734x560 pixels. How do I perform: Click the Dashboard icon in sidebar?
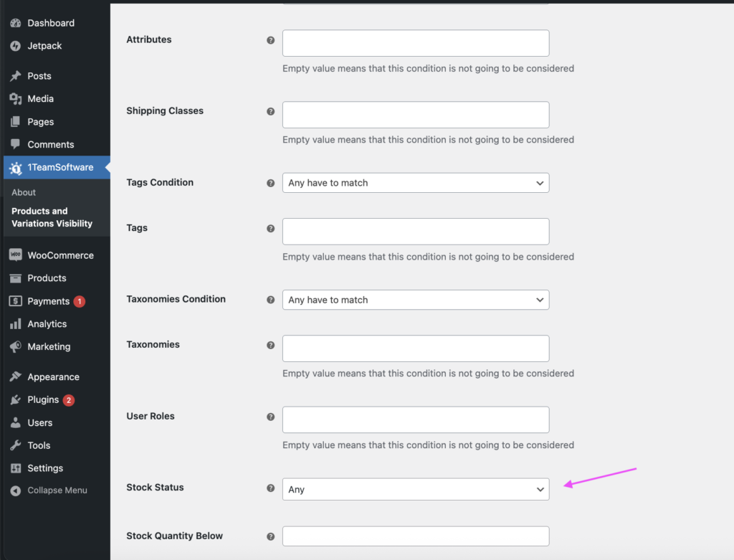click(16, 23)
